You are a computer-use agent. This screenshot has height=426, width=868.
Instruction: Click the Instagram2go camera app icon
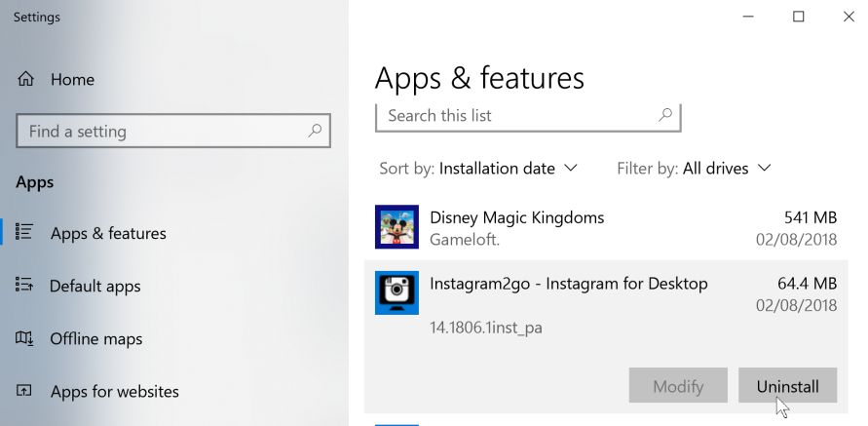(396, 292)
